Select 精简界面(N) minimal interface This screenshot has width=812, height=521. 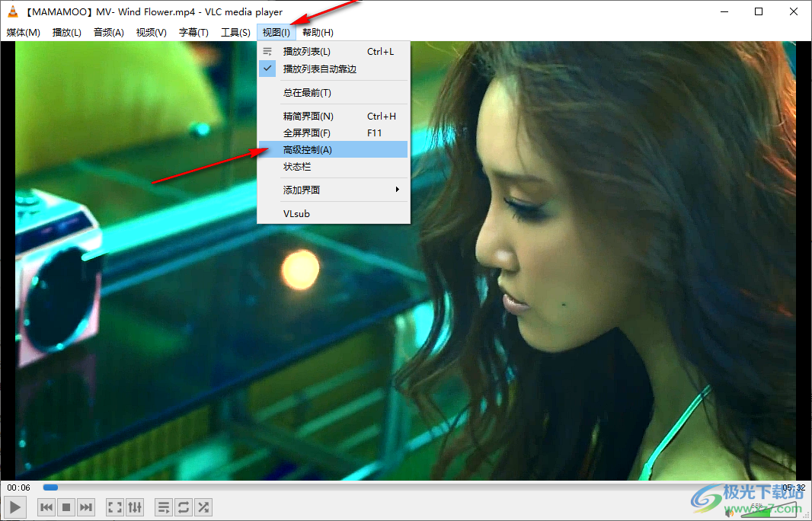click(x=334, y=116)
